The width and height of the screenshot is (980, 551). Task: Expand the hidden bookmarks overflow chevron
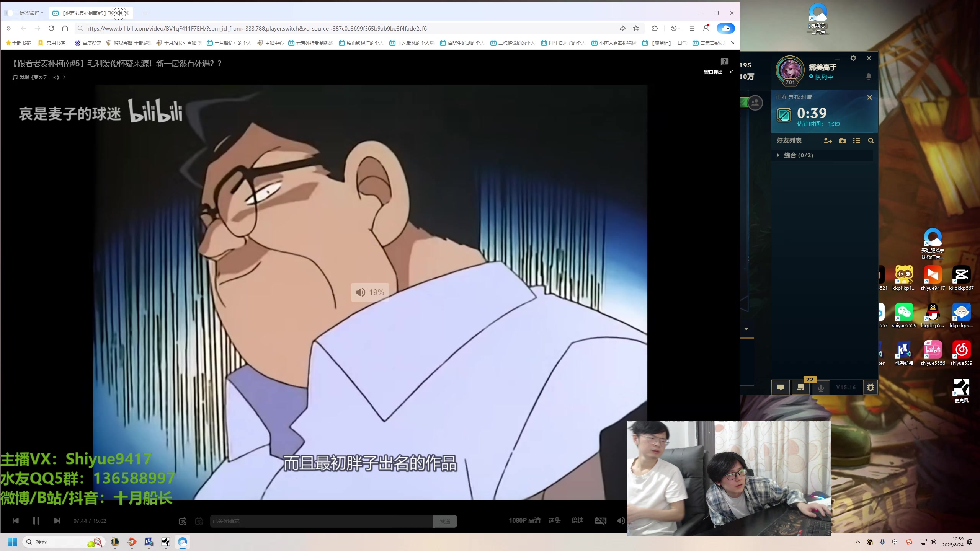732,43
